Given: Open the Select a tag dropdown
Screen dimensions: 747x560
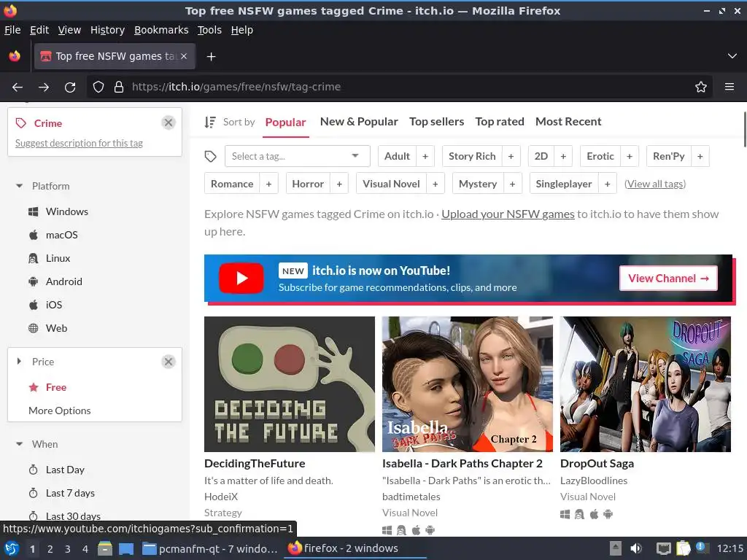Looking at the screenshot, I should tap(298, 156).
